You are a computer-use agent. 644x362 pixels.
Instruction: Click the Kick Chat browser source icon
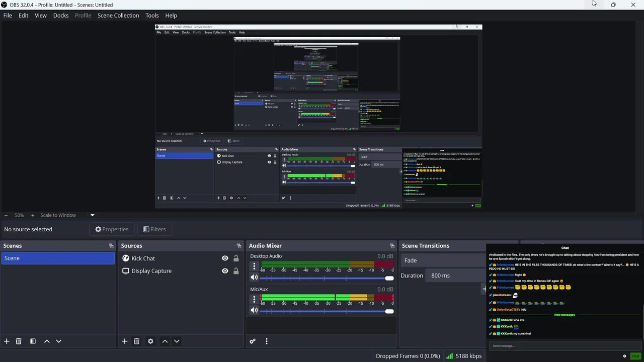pos(126,258)
